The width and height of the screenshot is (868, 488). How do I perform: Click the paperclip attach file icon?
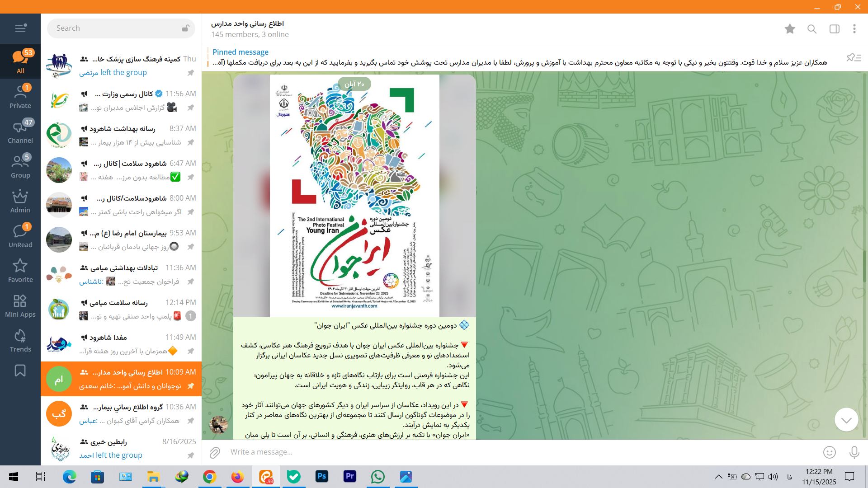pos(215,452)
